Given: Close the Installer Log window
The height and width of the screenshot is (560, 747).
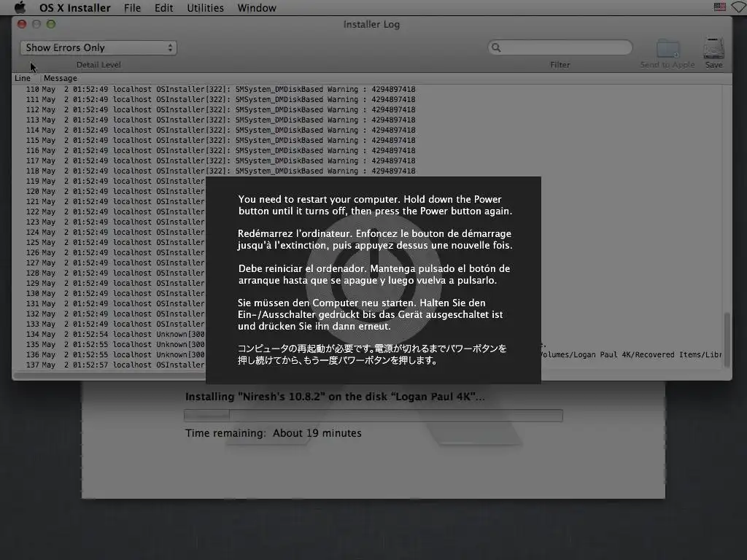Looking at the screenshot, I should click(22, 24).
